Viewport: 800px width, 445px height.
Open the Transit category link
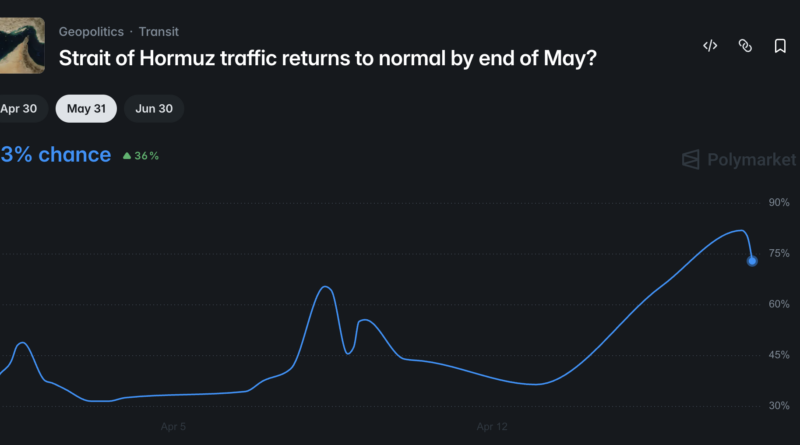pos(159,32)
